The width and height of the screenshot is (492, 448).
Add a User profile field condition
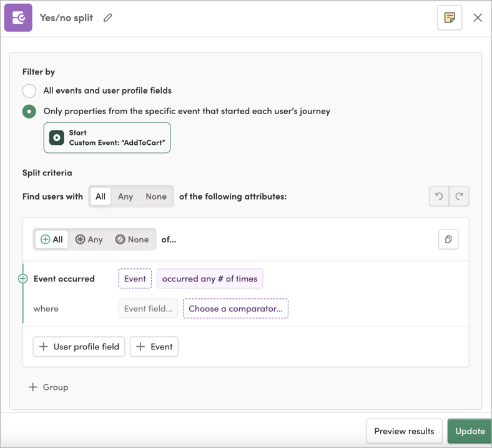79,346
